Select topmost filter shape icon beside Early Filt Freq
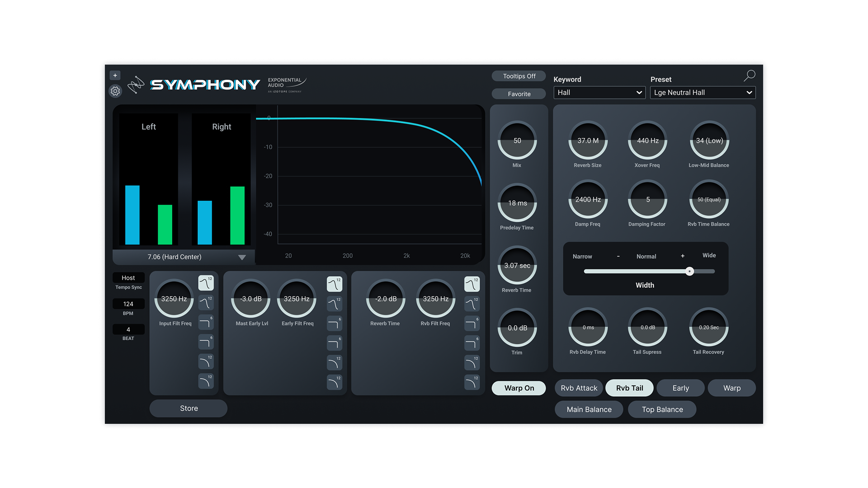This screenshot has width=868, height=488. pyautogui.click(x=335, y=284)
